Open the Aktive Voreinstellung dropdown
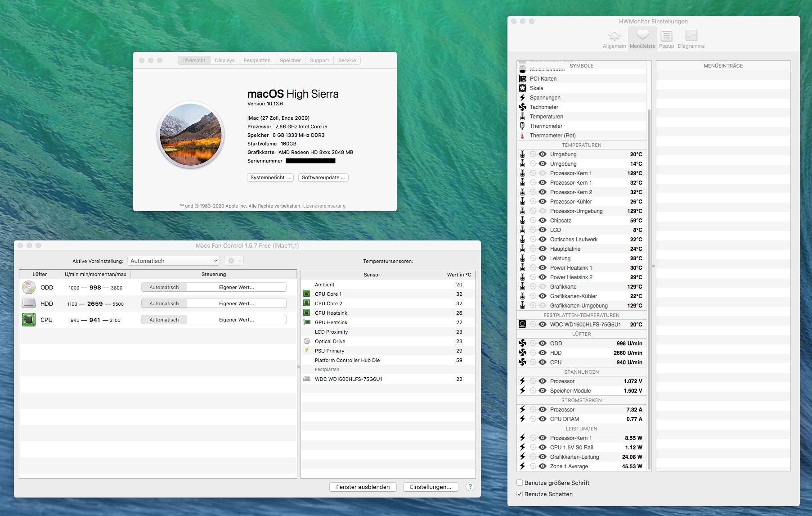812x516 pixels. [x=174, y=261]
